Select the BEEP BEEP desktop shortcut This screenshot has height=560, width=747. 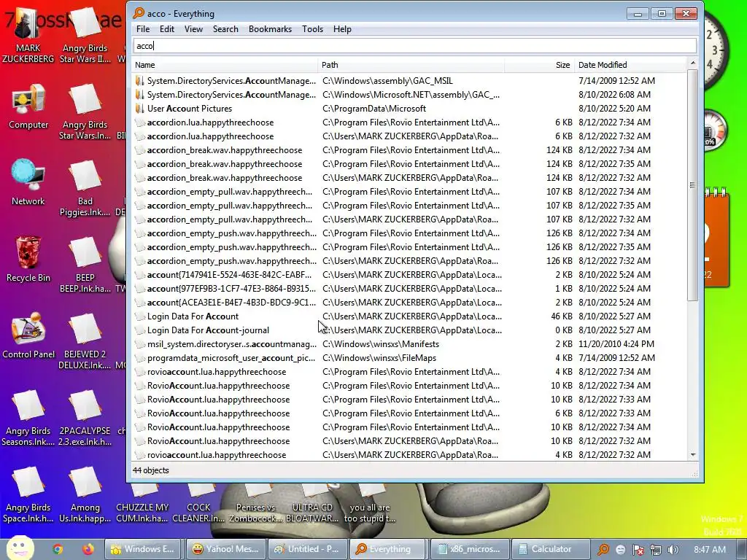(x=85, y=265)
